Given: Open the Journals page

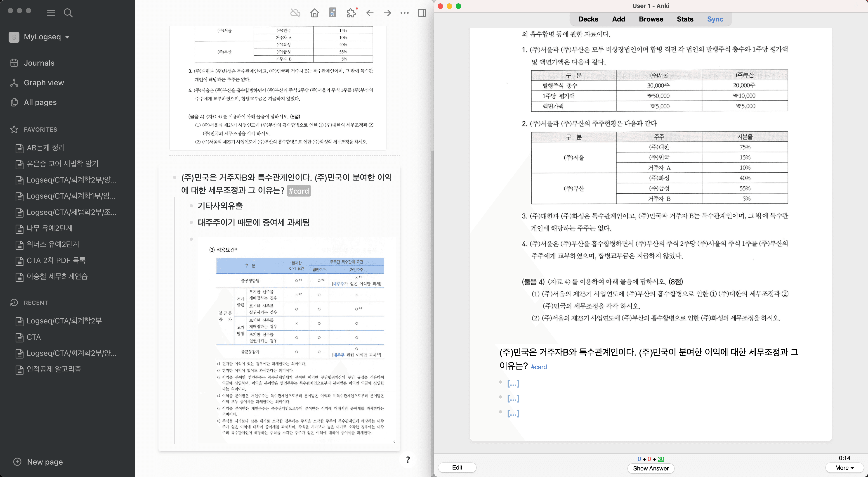Looking at the screenshot, I should pyautogui.click(x=39, y=63).
